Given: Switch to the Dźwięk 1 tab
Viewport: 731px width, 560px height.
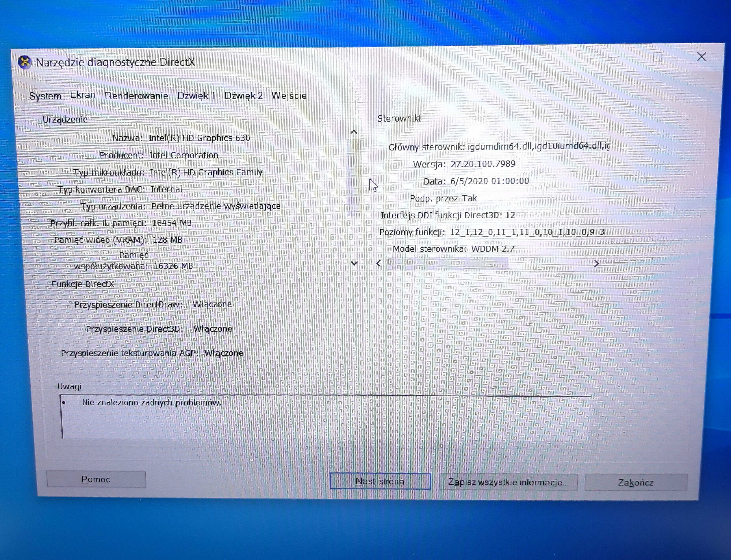Looking at the screenshot, I should [x=196, y=96].
